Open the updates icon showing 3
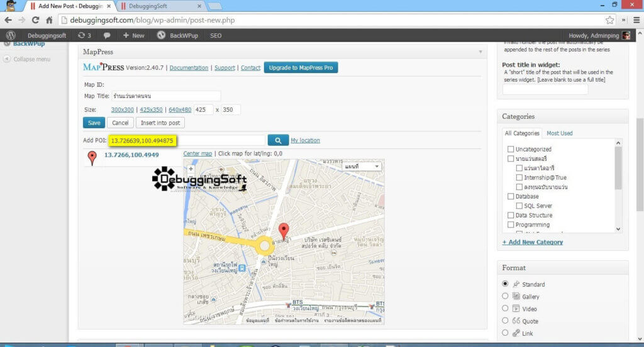 (x=84, y=35)
